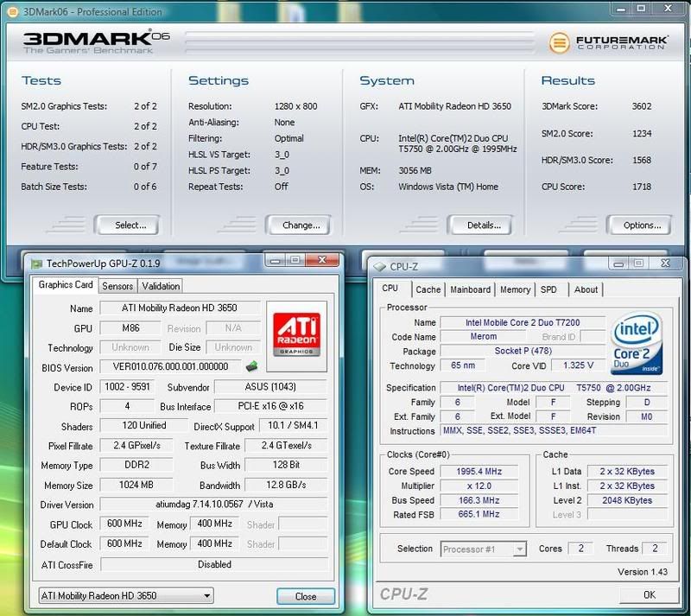Minimize the GPU-Z window
Viewport: 691px width, 616px height.
(275, 260)
